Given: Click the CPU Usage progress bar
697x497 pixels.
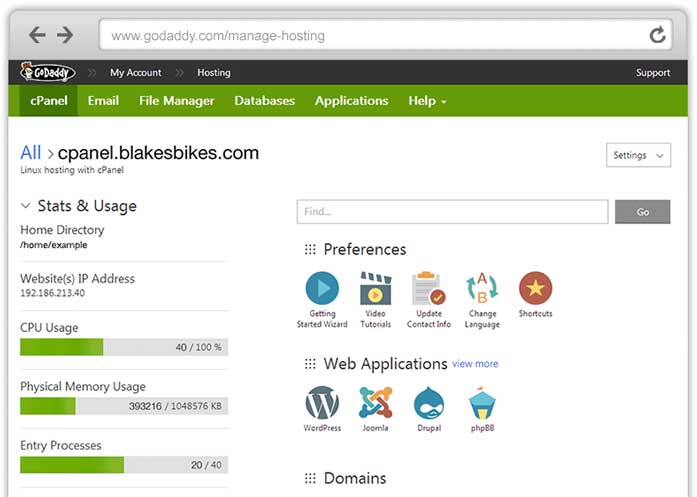Looking at the screenshot, I should [124, 347].
